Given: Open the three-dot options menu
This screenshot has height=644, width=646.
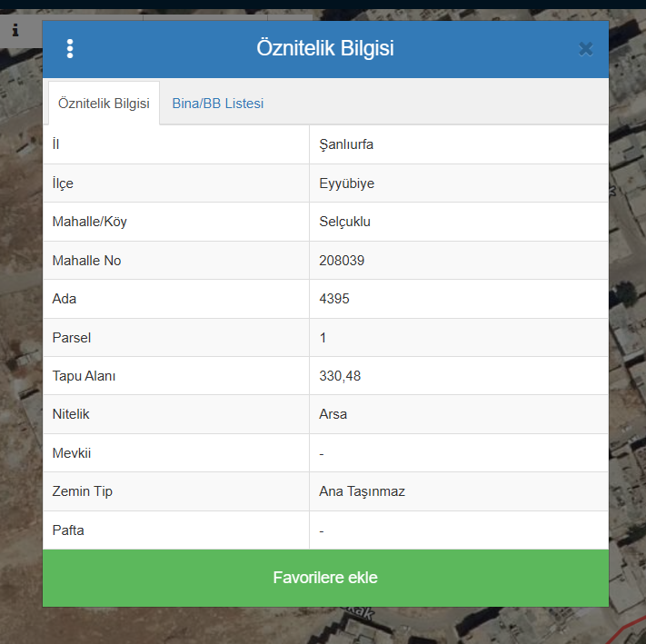Looking at the screenshot, I should click(70, 49).
